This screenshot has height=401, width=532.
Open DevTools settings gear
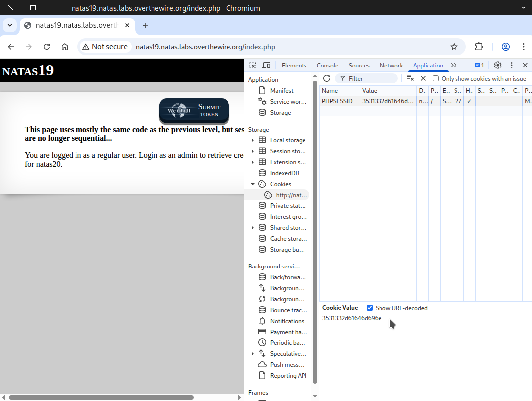[498, 65]
